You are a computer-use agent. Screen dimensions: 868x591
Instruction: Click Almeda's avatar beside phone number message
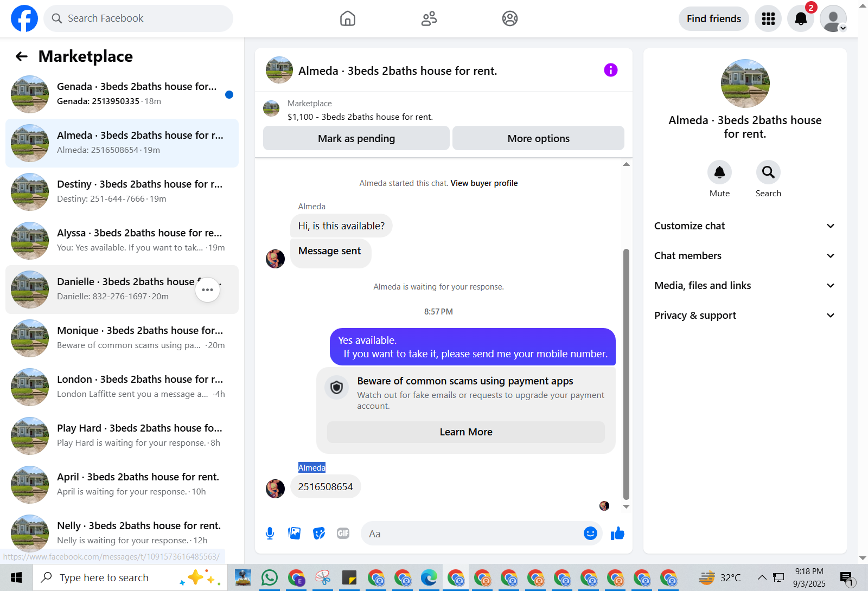pyautogui.click(x=275, y=489)
